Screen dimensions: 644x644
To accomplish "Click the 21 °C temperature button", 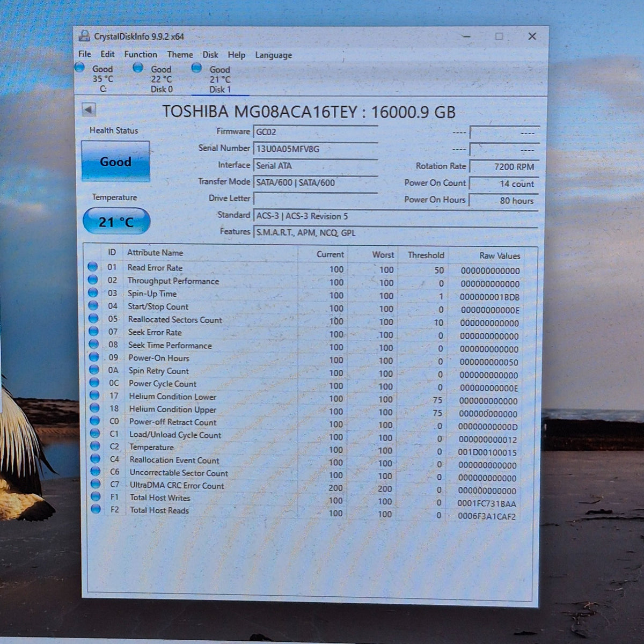I will coord(116,221).
